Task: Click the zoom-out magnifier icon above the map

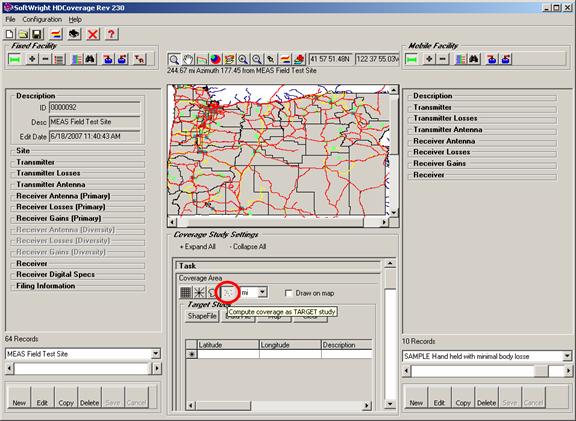Action: coord(257,59)
